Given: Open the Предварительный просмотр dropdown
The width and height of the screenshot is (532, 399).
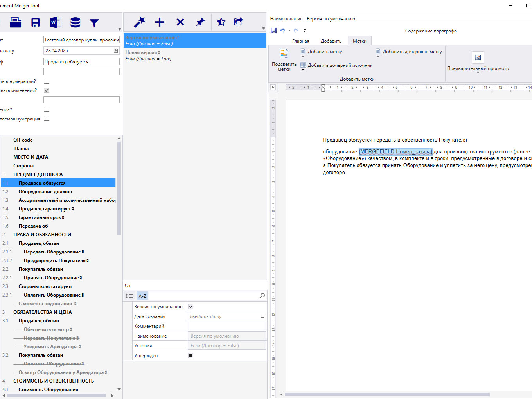Looking at the screenshot, I should point(478,73).
